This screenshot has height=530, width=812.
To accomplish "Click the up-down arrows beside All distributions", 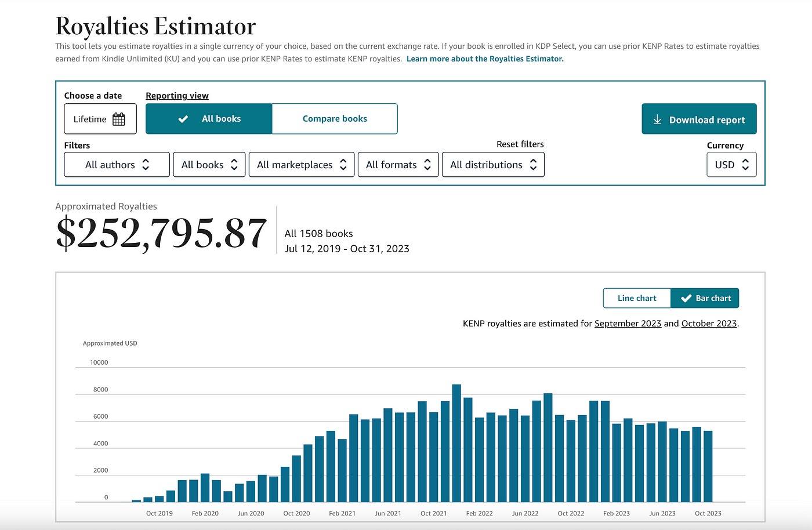I will (533, 165).
